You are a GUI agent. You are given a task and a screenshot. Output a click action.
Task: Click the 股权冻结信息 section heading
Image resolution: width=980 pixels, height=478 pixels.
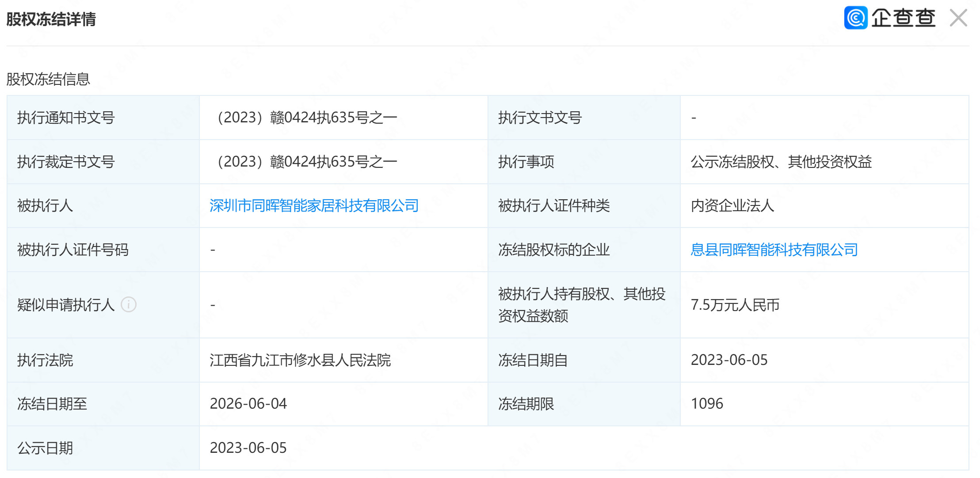coord(48,79)
